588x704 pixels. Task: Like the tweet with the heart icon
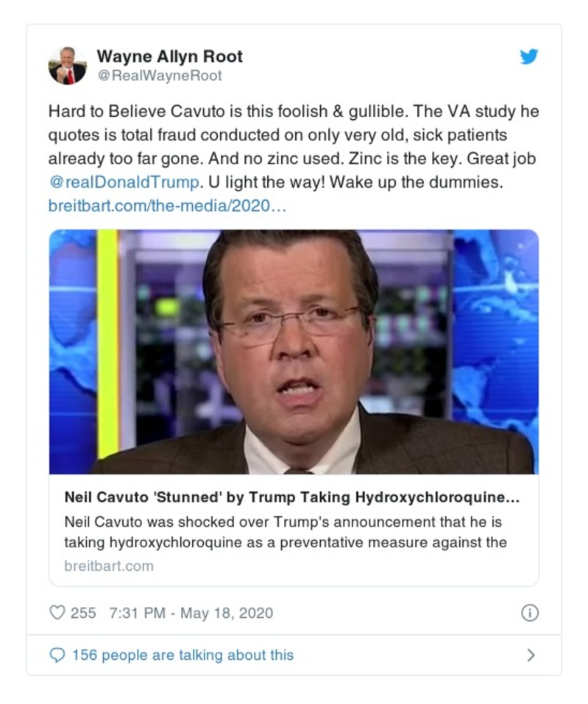(x=57, y=612)
